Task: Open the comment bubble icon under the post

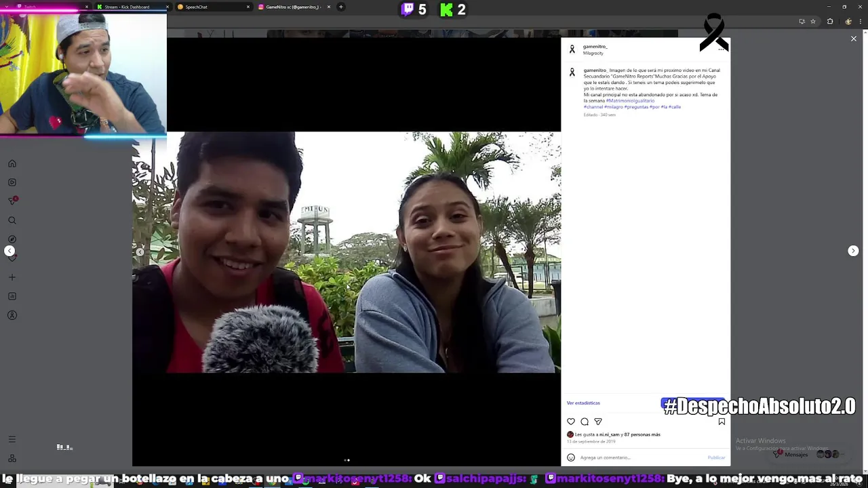Action: (x=585, y=422)
